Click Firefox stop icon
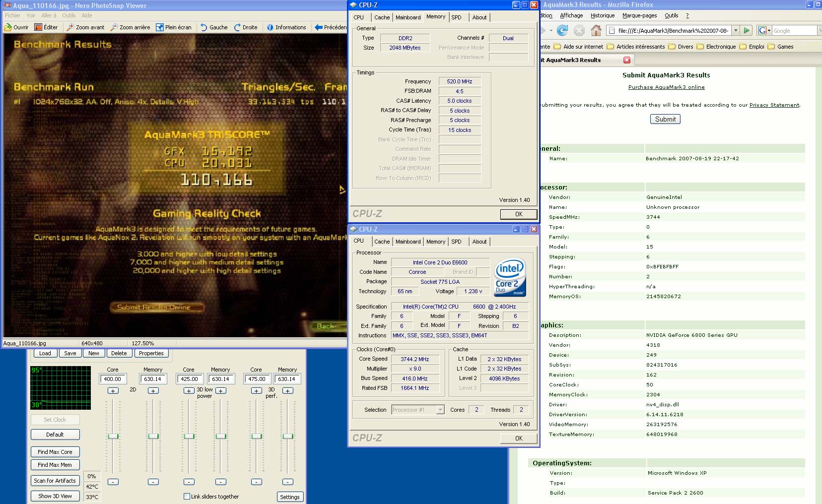 point(579,30)
